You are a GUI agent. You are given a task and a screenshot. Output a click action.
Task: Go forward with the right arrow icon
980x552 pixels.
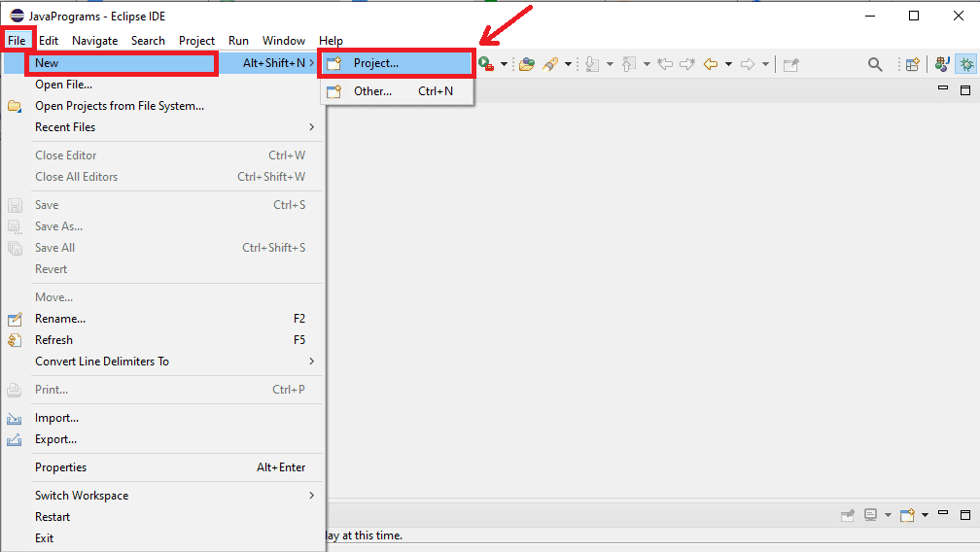[748, 64]
